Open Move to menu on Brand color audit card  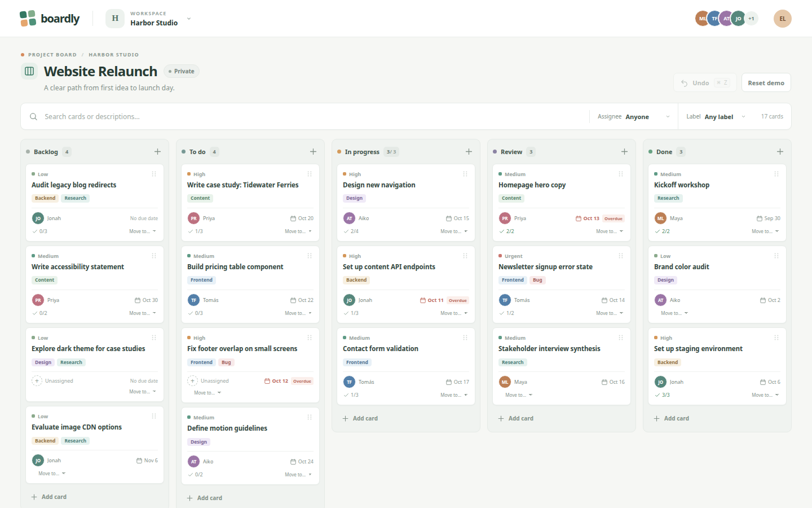(x=674, y=313)
